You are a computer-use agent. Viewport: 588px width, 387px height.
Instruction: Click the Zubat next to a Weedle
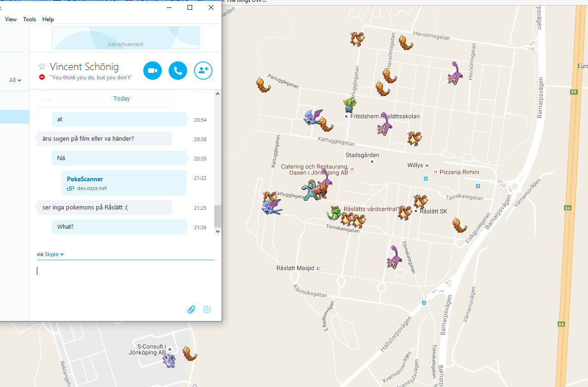313,117
